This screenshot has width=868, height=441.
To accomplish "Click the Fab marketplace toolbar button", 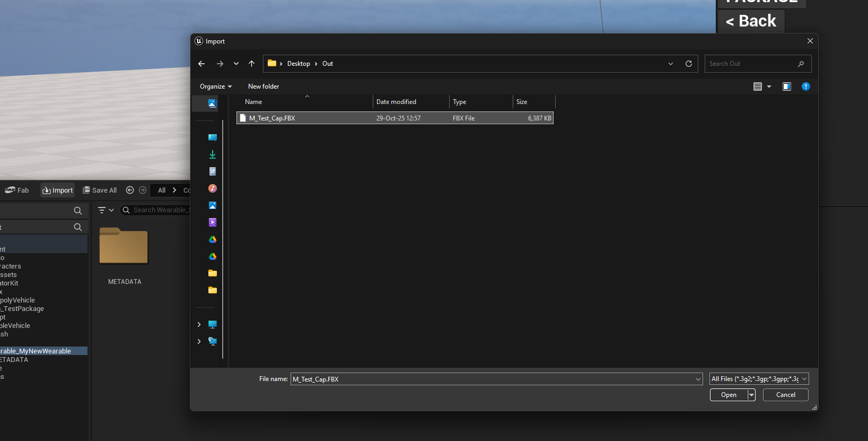I will point(17,190).
